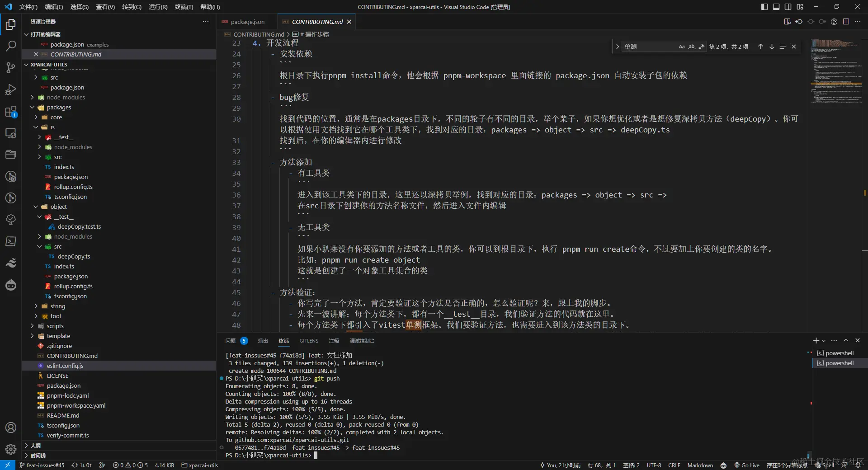This screenshot has height=470, width=868.
Task: Expand the core folder
Action: click(56, 117)
